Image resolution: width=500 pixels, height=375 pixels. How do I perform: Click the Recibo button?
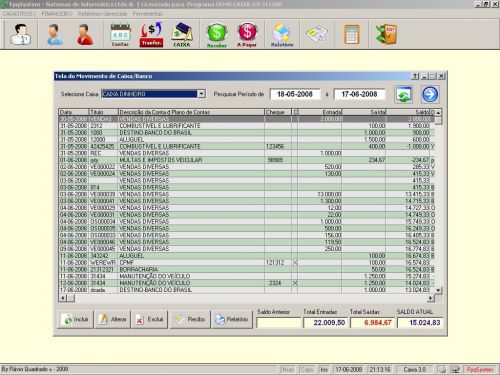click(x=190, y=319)
